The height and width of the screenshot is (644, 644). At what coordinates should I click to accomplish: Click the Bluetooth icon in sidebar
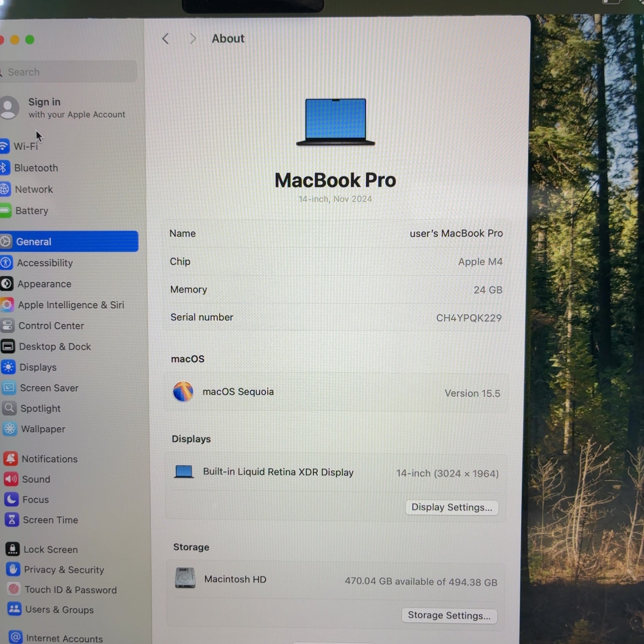pyautogui.click(x=4, y=167)
